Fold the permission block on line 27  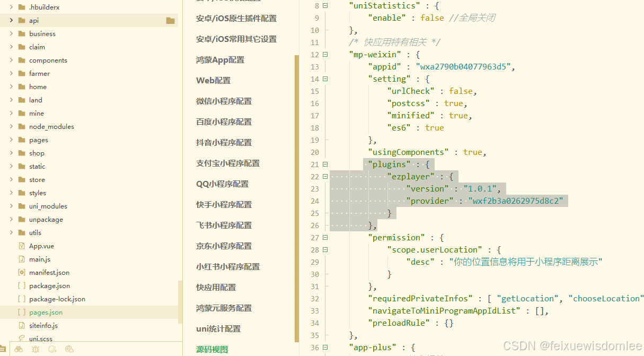(325, 238)
